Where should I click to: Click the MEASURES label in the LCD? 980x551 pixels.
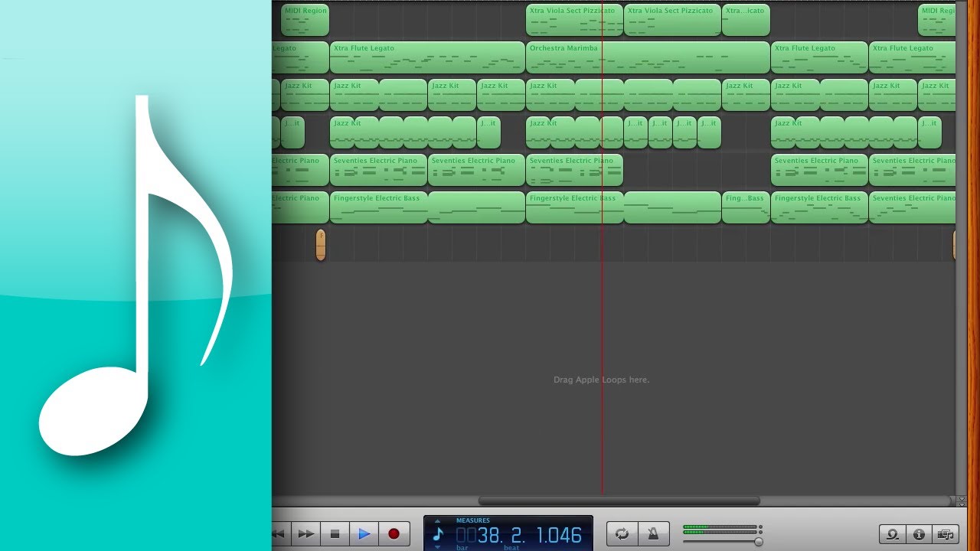point(472,520)
